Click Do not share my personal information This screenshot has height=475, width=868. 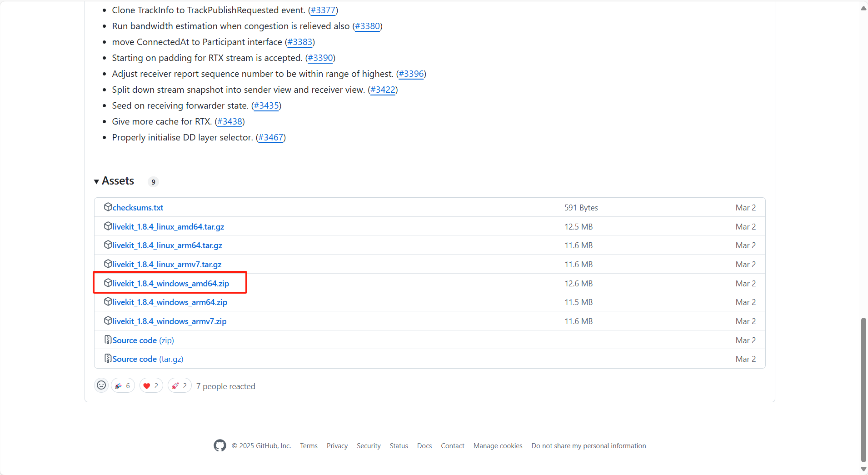589,446
